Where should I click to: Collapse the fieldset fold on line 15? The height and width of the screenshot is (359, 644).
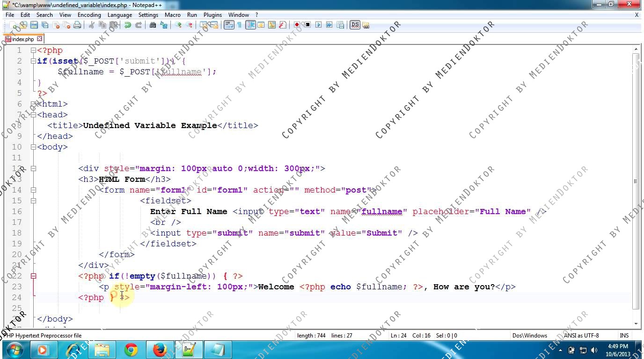click(x=33, y=201)
